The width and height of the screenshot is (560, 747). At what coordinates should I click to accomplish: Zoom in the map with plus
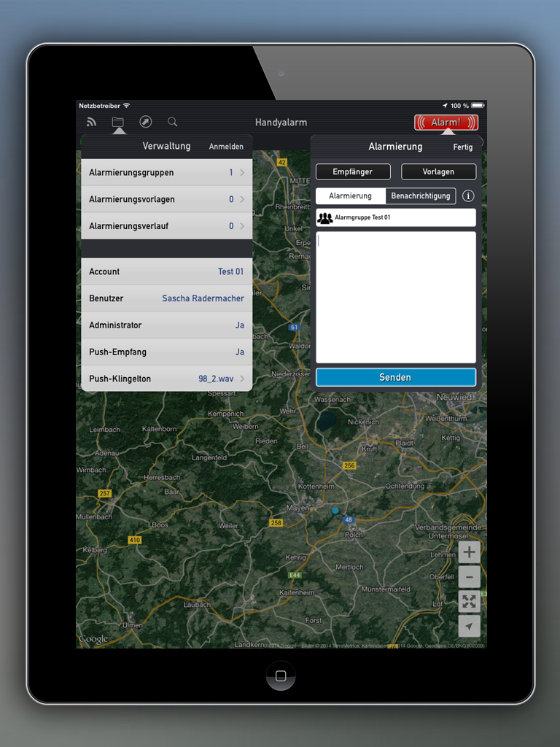(469, 552)
